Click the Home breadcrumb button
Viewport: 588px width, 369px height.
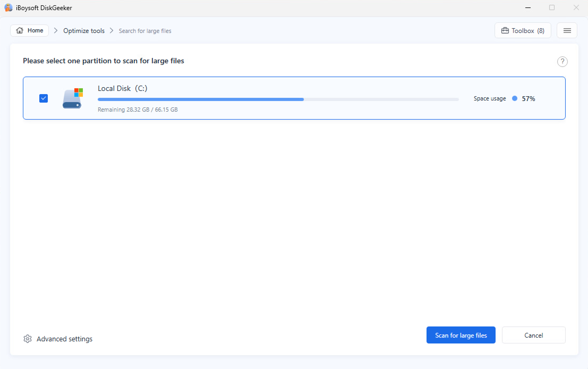pyautogui.click(x=29, y=31)
